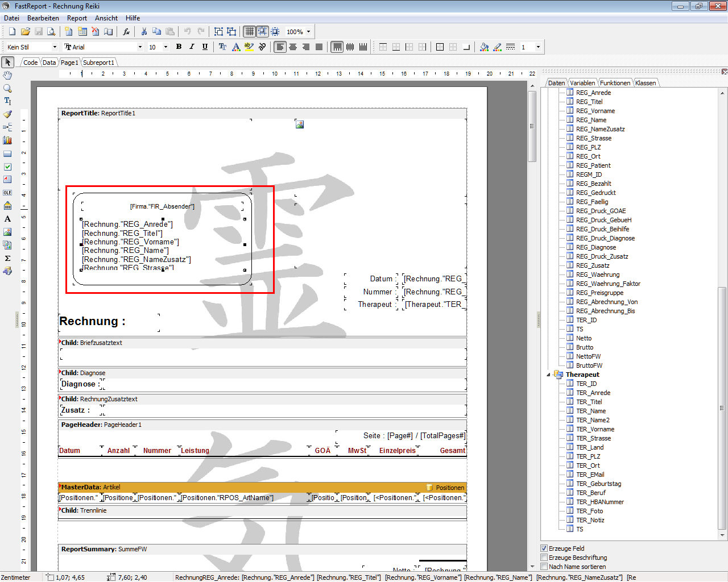
Task: Open the zoom 100% dropdown
Action: 309,32
